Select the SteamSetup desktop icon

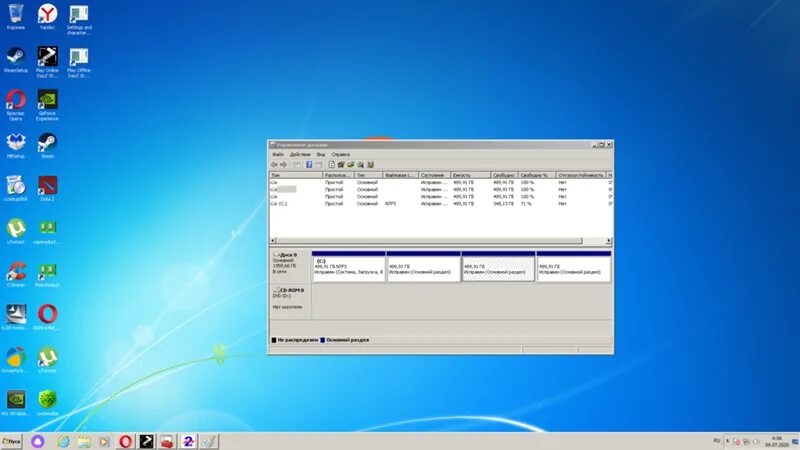point(16,60)
